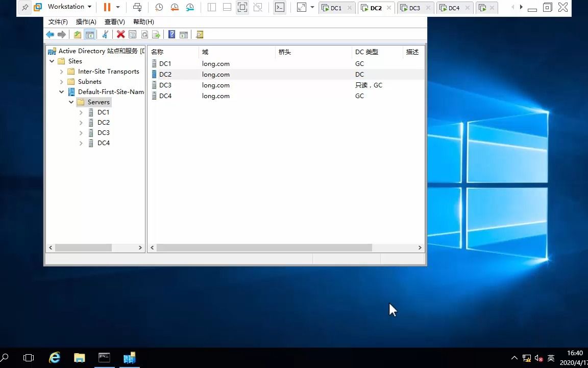Switch to the DC3 VM tab
Screen dimensions: 588x368
click(x=415, y=8)
